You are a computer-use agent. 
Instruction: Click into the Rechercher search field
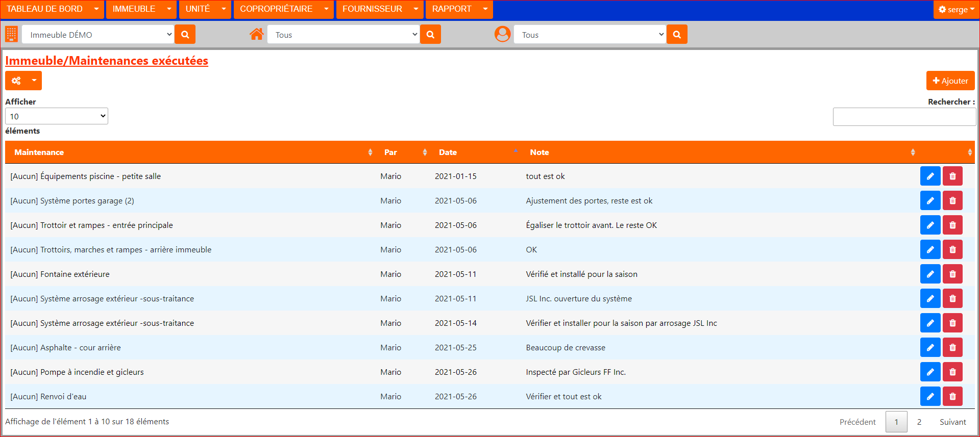(904, 117)
